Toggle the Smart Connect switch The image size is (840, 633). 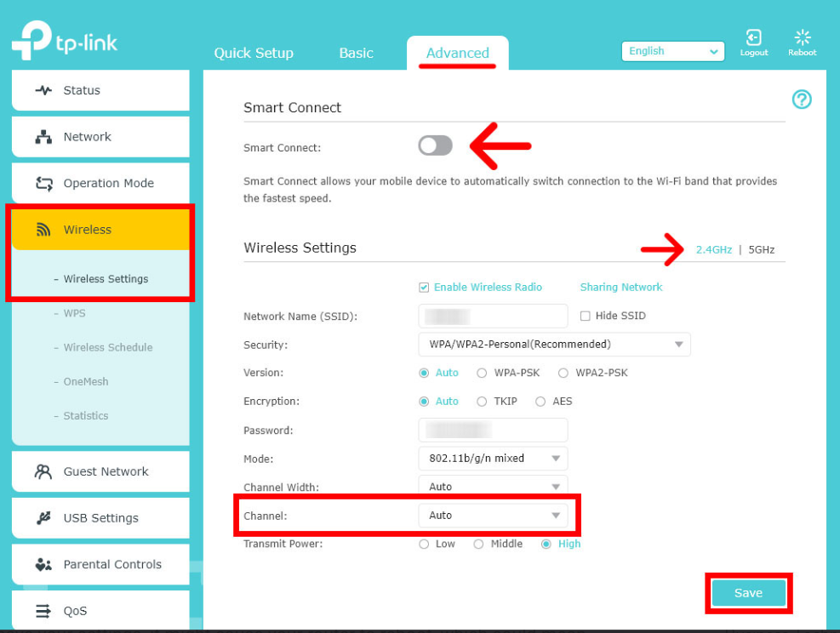pos(435,145)
